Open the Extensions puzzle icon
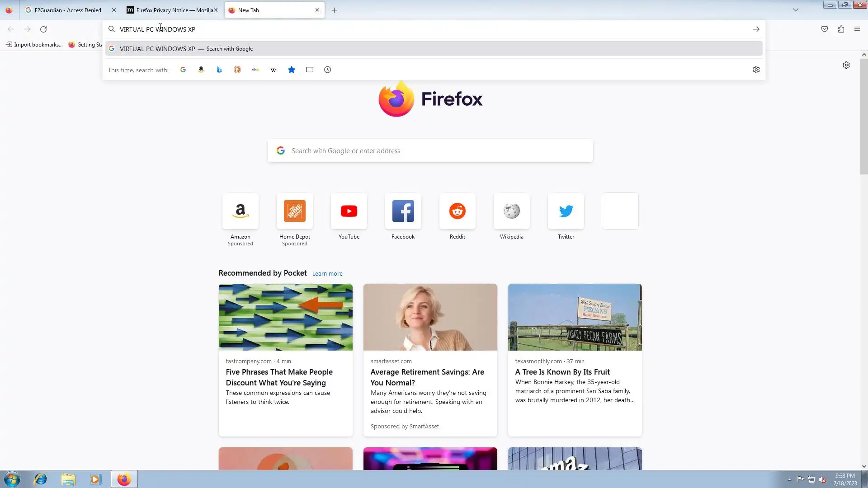 point(841,29)
